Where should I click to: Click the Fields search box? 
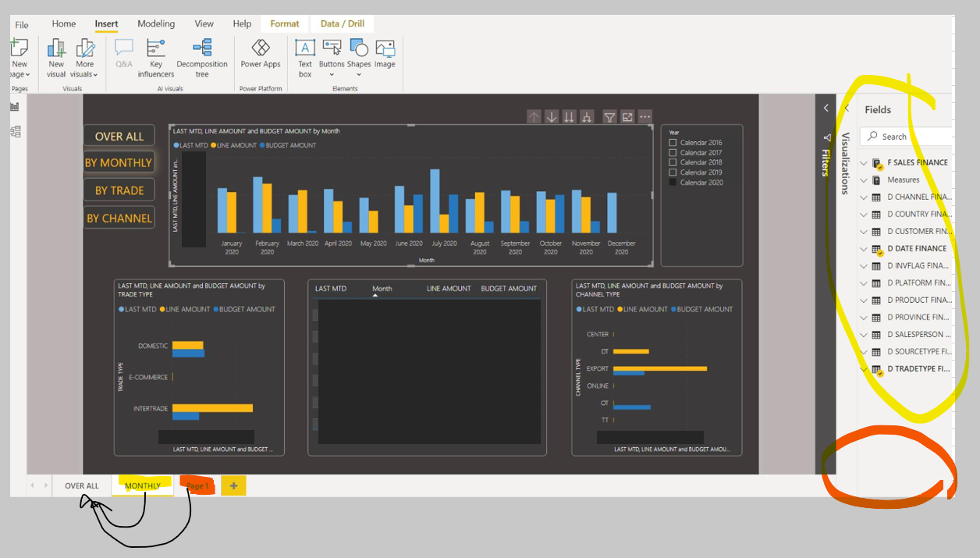(906, 137)
